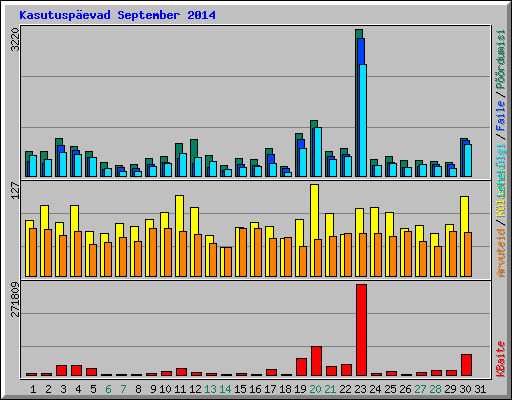This screenshot has width=512, height=400.
Task: Click day label 16 on the x-axis
Action: click(x=255, y=389)
